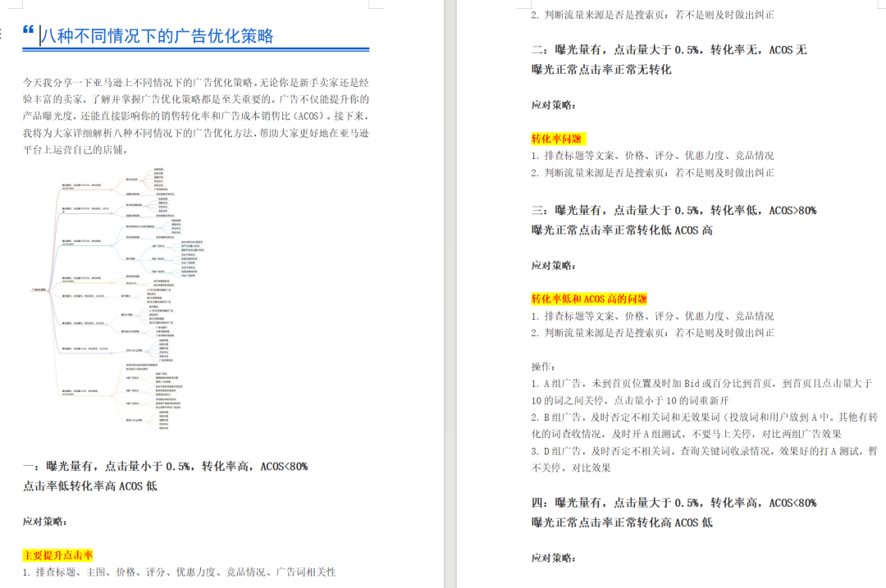Click the blue quotation mark icon beside the title
The width and height of the screenshot is (886, 588).
click(x=28, y=30)
